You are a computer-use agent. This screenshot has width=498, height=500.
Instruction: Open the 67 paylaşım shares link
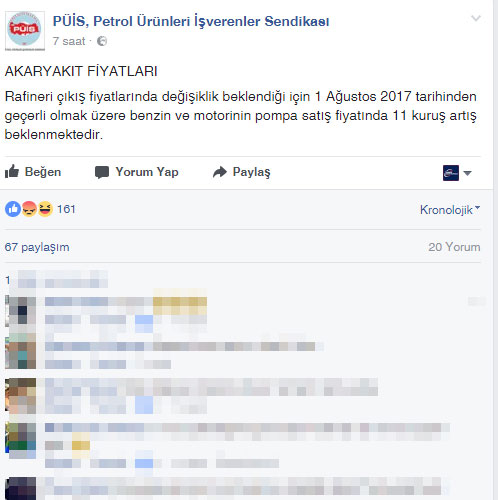37,247
